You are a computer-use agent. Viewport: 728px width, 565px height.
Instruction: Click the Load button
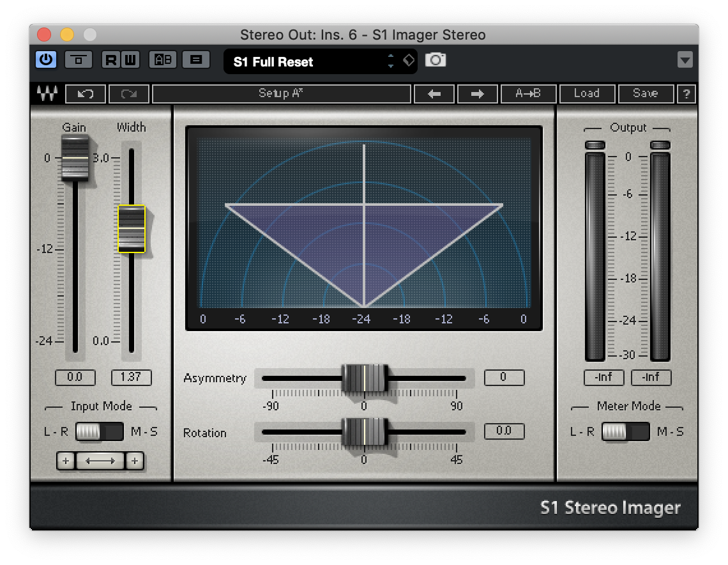588,94
